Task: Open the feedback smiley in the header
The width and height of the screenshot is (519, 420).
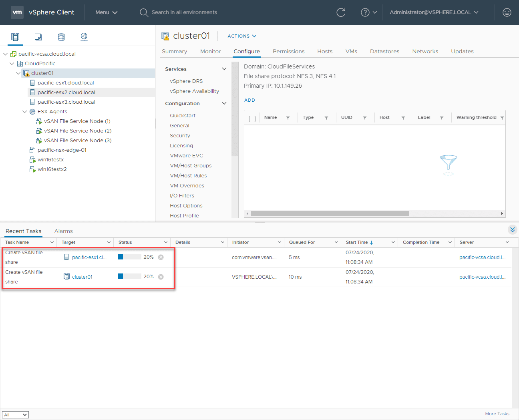Action: pos(507,12)
